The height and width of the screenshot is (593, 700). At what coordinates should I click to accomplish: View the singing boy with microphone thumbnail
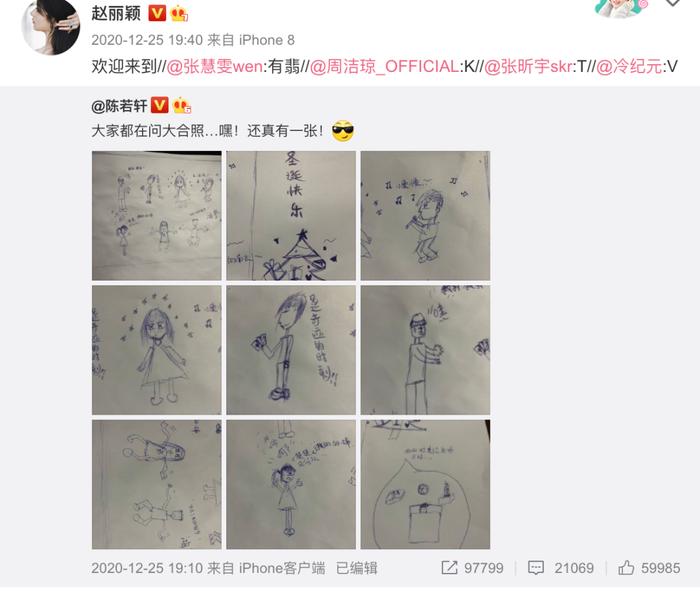425,216
